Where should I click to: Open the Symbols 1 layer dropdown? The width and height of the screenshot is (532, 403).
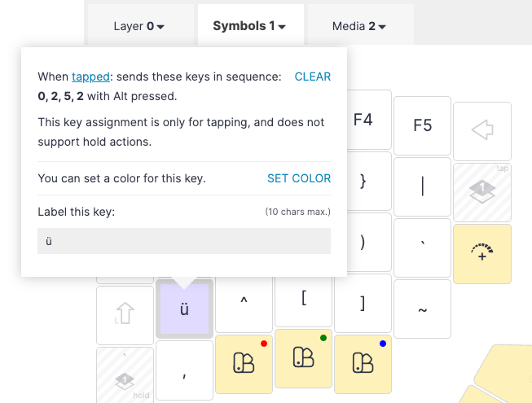pyautogui.click(x=249, y=26)
